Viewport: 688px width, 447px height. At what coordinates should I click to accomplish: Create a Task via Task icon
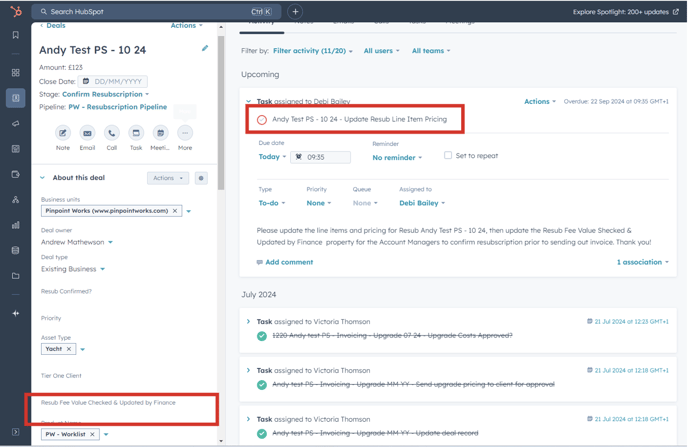point(136,133)
